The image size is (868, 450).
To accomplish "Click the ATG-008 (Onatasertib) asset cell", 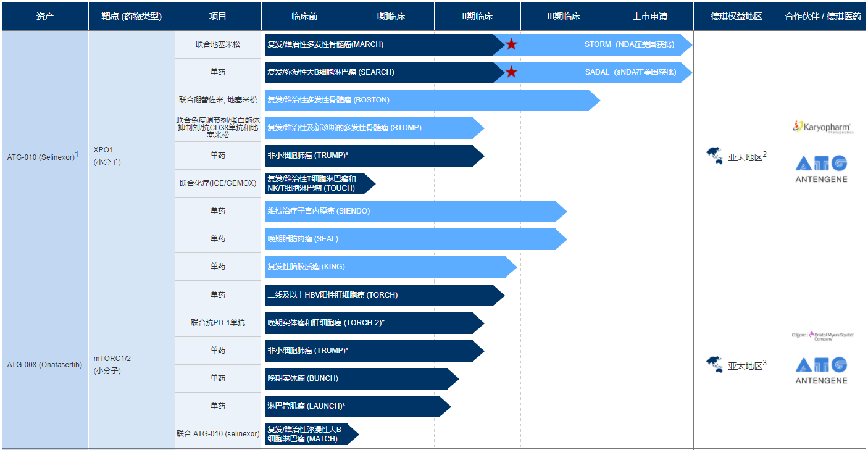I will click(44, 365).
